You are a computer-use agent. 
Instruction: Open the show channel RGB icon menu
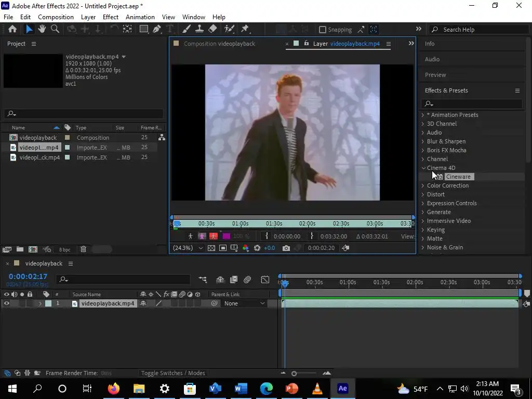(x=246, y=248)
